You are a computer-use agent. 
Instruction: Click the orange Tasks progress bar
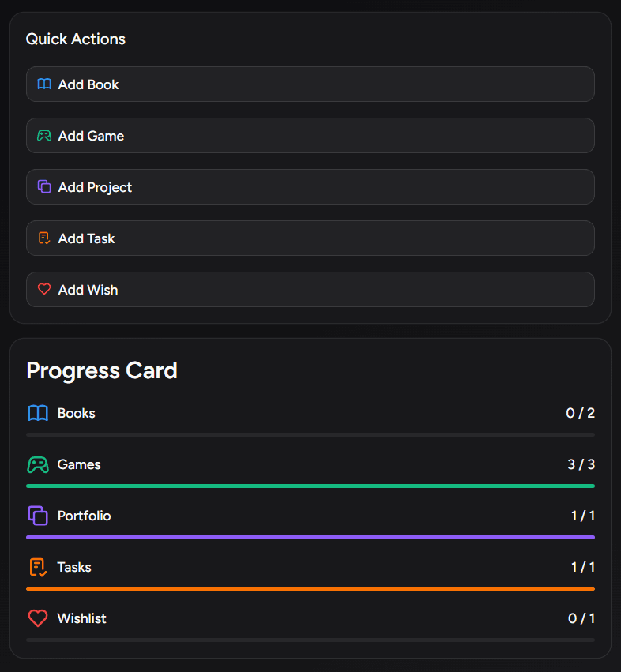(310, 588)
